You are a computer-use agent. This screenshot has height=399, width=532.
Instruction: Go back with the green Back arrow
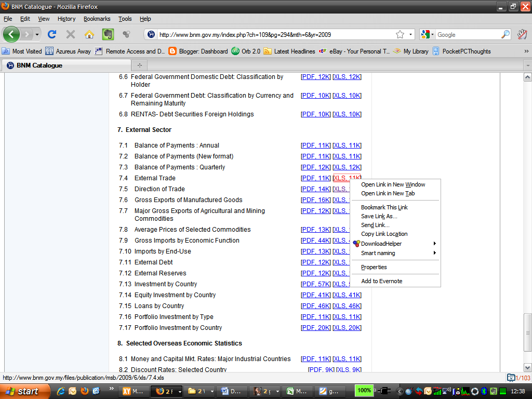tap(11, 34)
